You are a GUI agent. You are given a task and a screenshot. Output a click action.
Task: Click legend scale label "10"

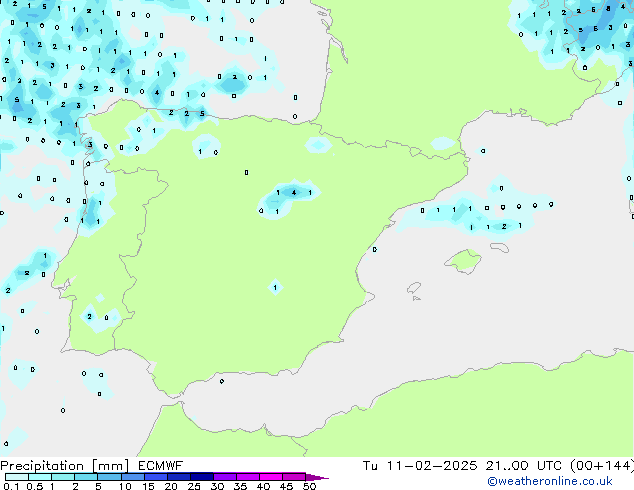(125, 486)
